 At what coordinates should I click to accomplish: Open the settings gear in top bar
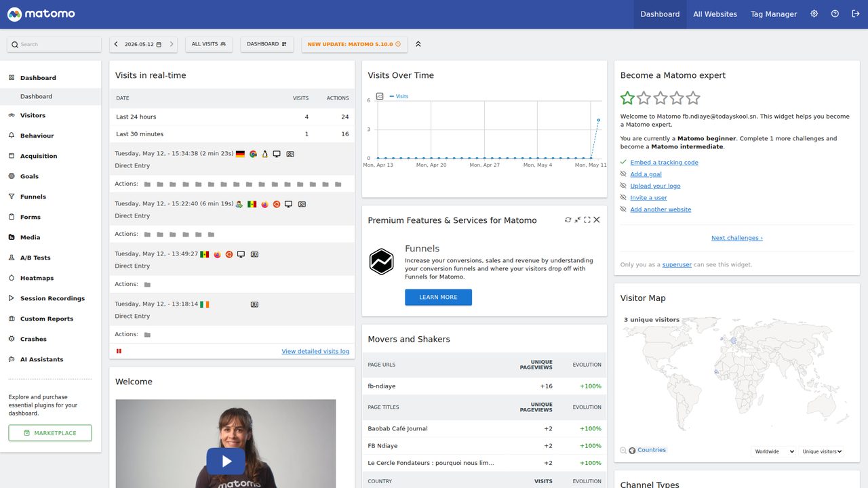click(814, 14)
